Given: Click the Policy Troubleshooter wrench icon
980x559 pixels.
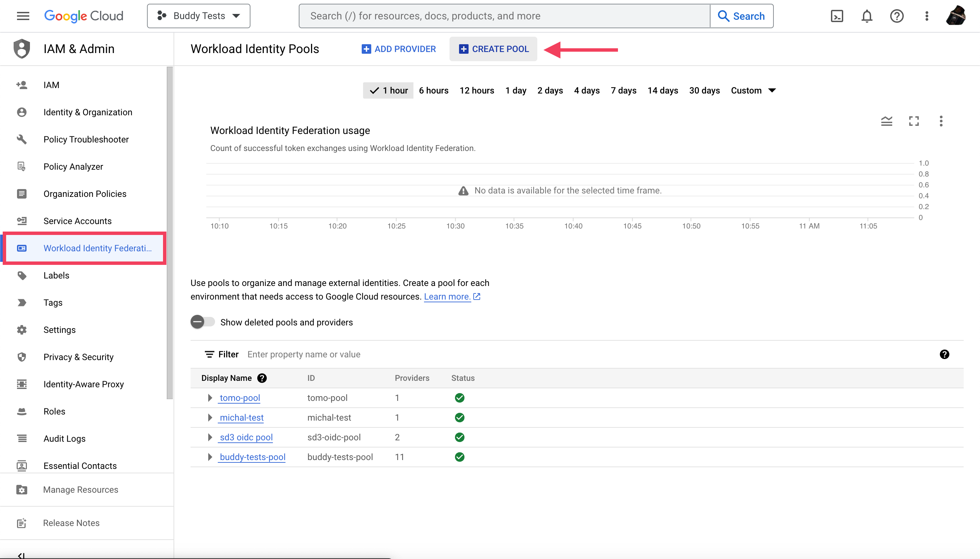Looking at the screenshot, I should tap(21, 139).
